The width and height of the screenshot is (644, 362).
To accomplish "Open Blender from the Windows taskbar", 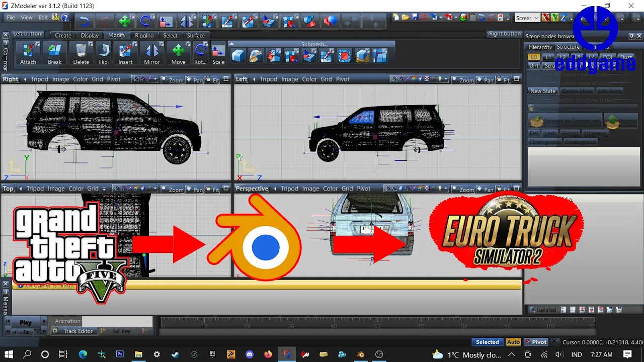I will coord(361,354).
